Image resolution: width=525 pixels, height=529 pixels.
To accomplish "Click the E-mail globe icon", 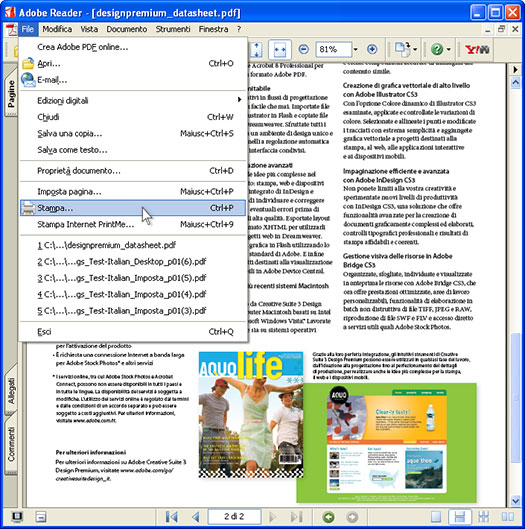I will click(x=28, y=80).
